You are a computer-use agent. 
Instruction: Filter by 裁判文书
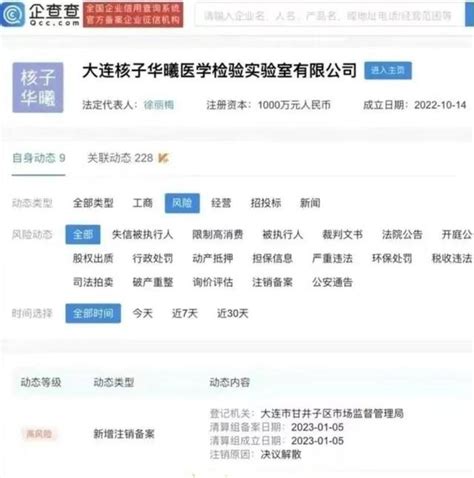click(x=342, y=235)
